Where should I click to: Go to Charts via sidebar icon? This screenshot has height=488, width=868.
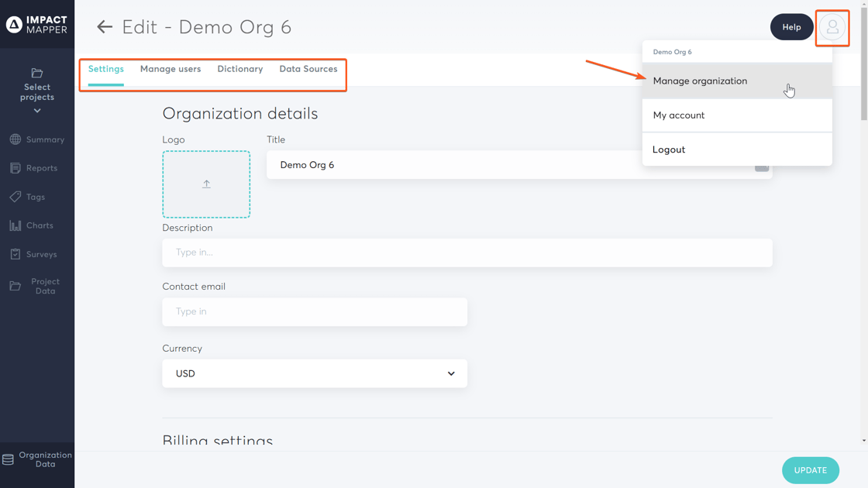click(36, 225)
